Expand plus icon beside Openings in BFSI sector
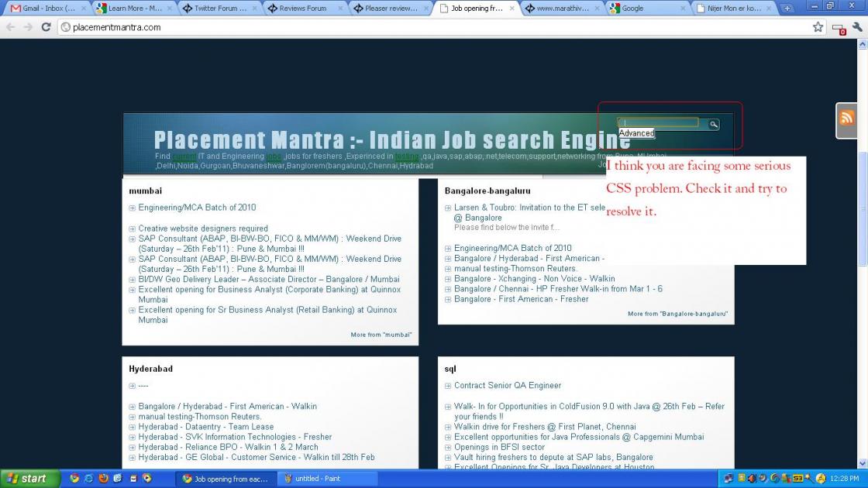 (x=448, y=448)
